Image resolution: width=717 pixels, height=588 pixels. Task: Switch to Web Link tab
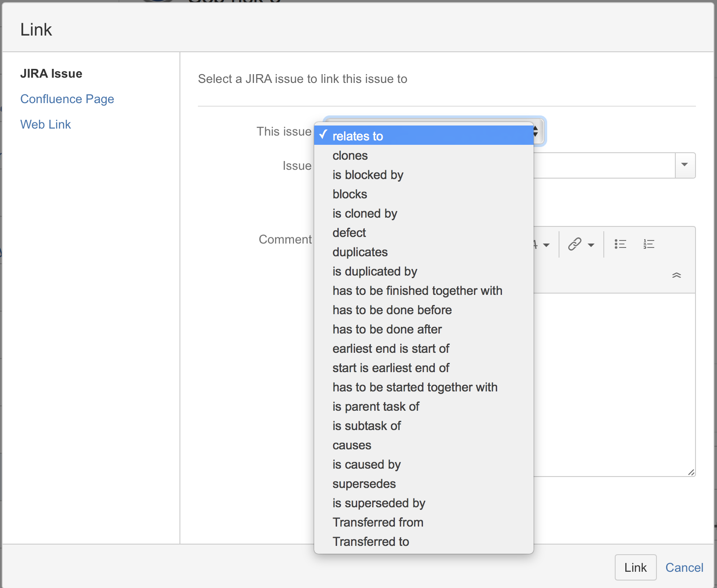[x=46, y=124]
